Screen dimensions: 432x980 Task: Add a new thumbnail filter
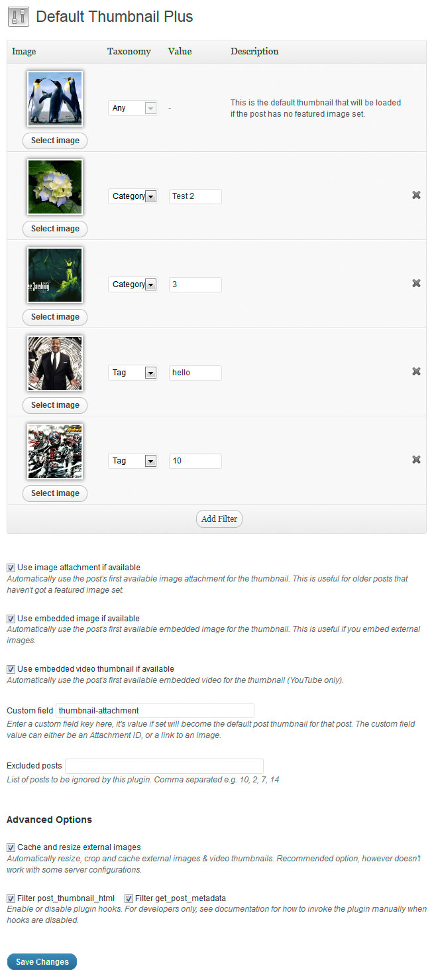pyautogui.click(x=219, y=519)
